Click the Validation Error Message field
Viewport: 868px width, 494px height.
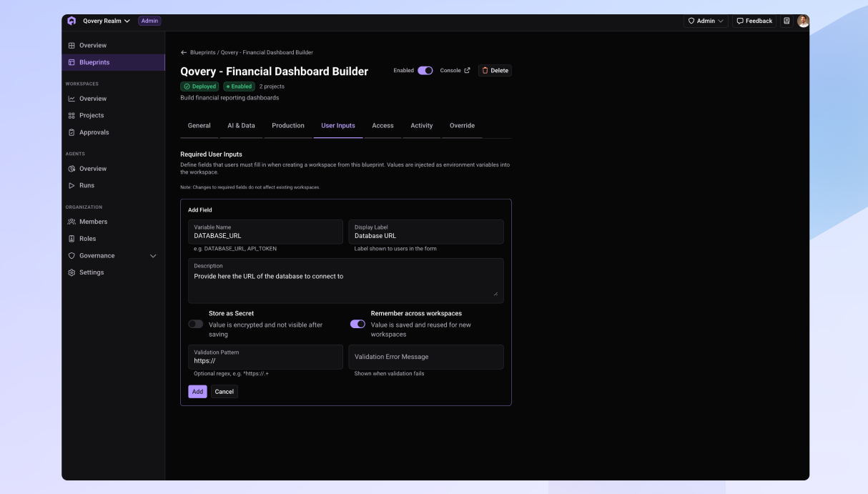coord(426,357)
